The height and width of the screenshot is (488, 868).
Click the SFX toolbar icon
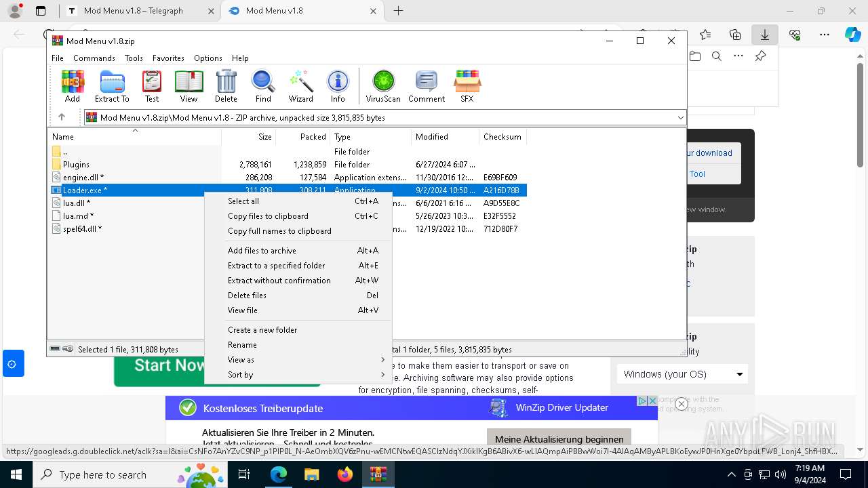(467, 86)
